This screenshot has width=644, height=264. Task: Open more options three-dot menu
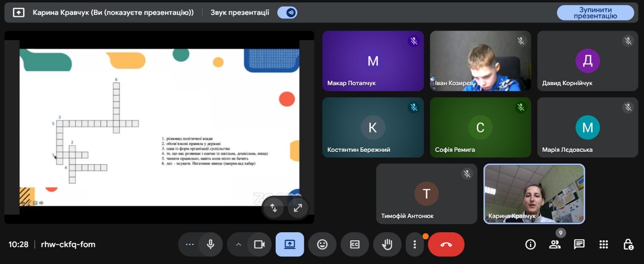tap(415, 244)
